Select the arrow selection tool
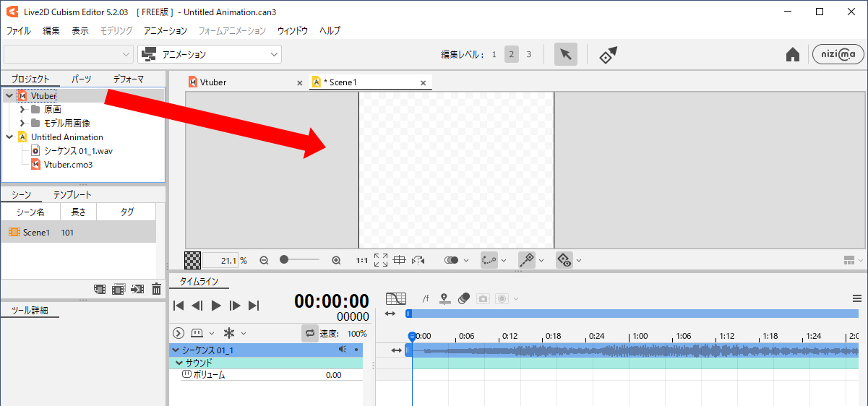The width and height of the screenshot is (868, 406). click(566, 55)
